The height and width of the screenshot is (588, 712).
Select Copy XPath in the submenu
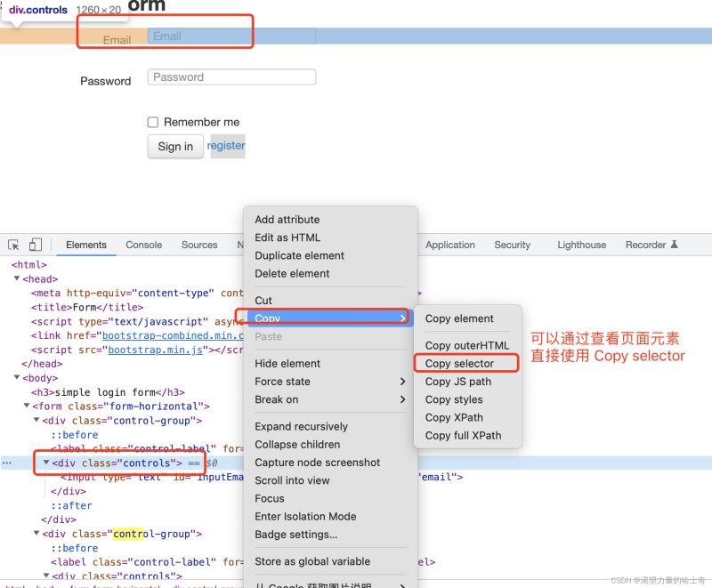pos(454,417)
